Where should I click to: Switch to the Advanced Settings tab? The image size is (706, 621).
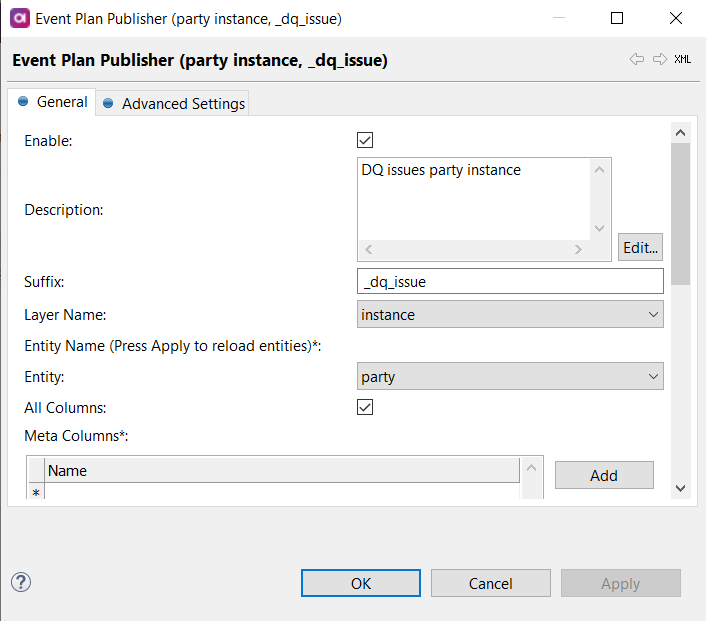click(x=174, y=103)
